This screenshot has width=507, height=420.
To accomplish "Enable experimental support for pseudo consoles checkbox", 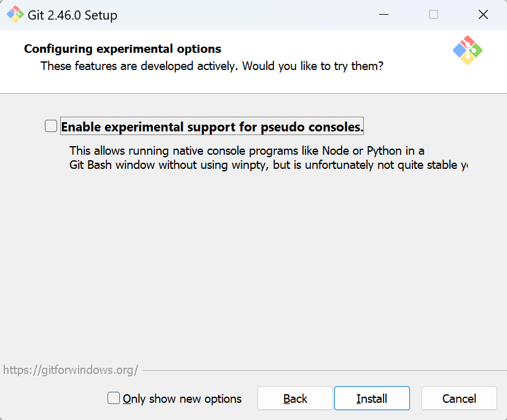I will click(51, 126).
